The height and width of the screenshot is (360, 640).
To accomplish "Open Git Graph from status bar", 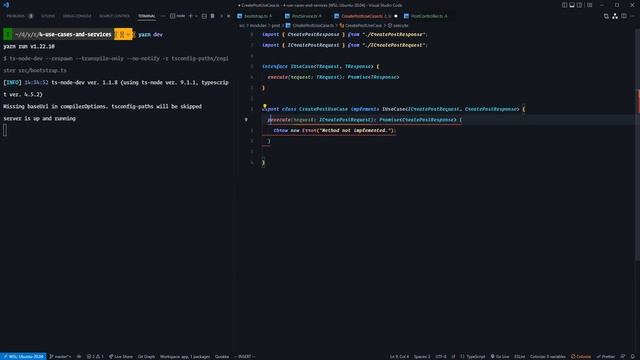I will tap(146, 356).
